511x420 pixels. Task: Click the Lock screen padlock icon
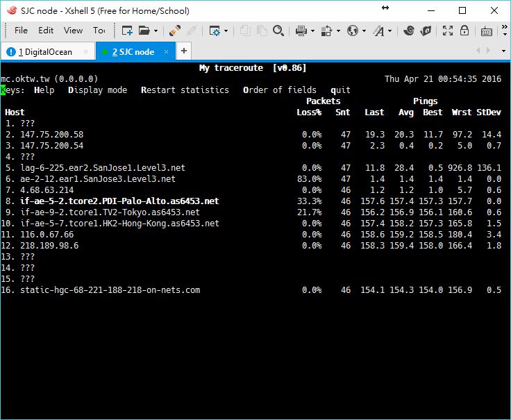(x=464, y=31)
